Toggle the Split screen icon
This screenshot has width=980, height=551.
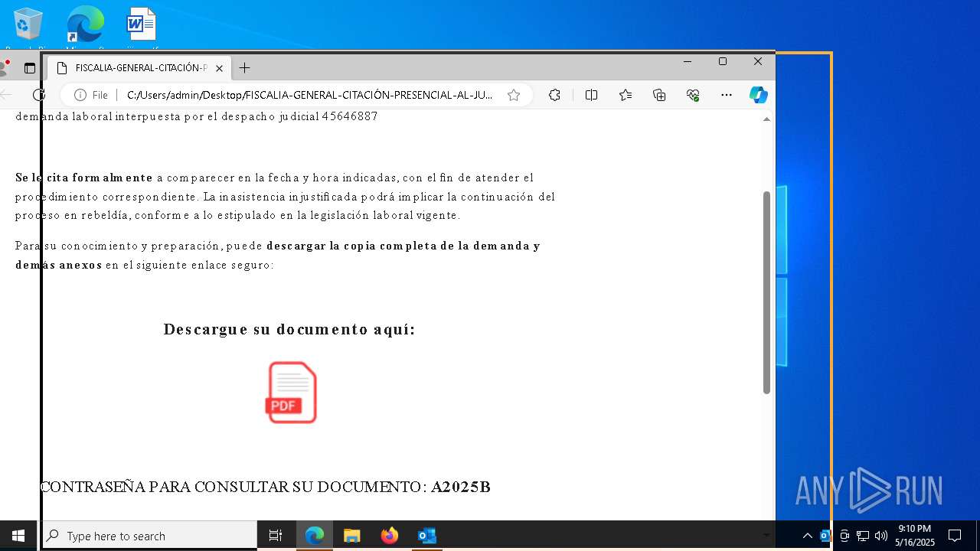pyautogui.click(x=591, y=95)
